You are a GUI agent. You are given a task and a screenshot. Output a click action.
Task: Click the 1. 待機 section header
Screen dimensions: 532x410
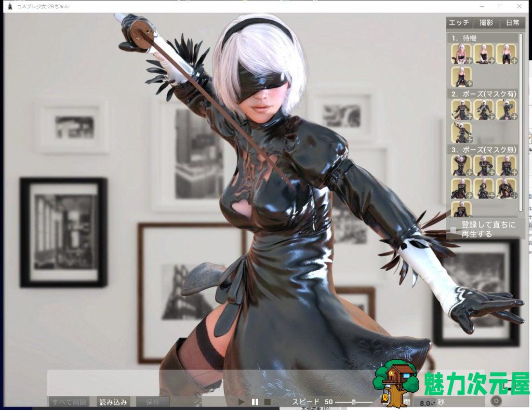(x=483, y=38)
